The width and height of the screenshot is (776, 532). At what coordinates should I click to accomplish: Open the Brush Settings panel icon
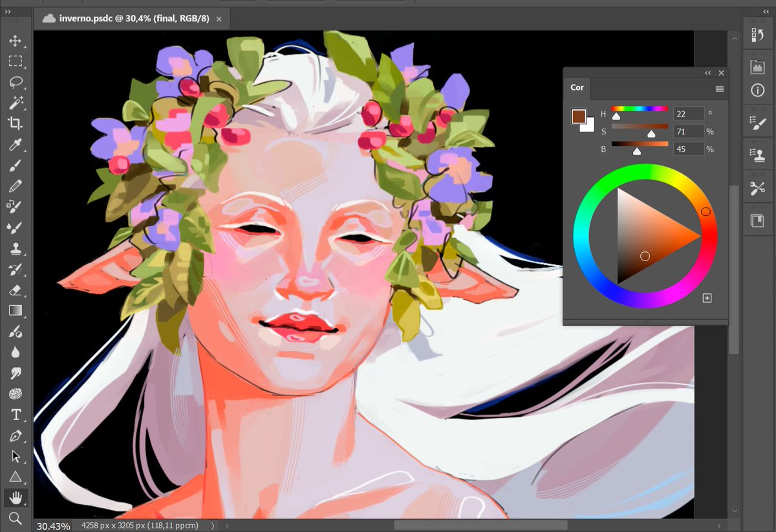(x=757, y=124)
